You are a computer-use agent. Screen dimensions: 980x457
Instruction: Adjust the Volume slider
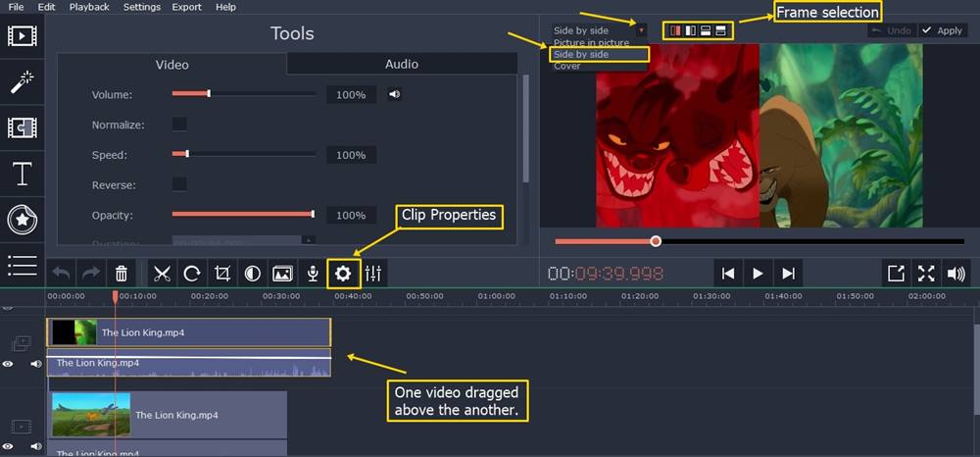244,94
